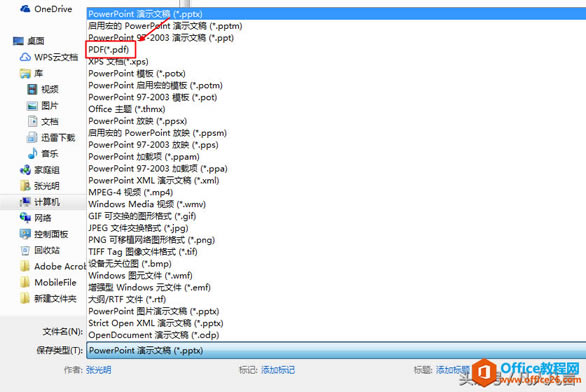The width and height of the screenshot is (586, 392).
Task: Open OneDrive in navigation pane
Action: point(53,9)
